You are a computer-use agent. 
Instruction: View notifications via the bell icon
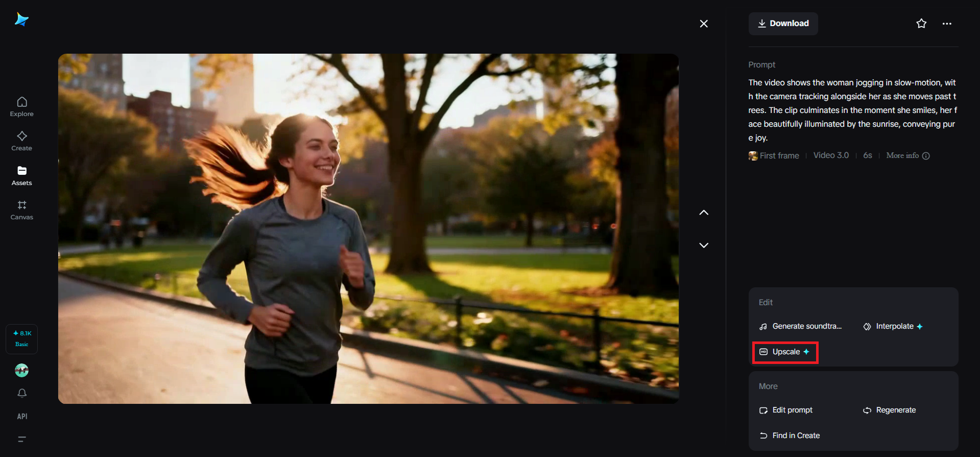[x=22, y=393]
